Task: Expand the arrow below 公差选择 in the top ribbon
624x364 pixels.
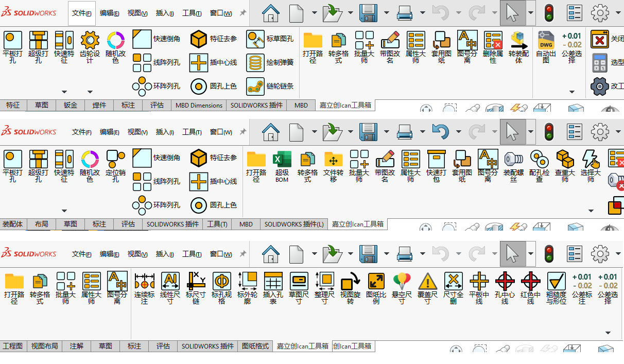Action: pyautogui.click(x=572, y=92)
